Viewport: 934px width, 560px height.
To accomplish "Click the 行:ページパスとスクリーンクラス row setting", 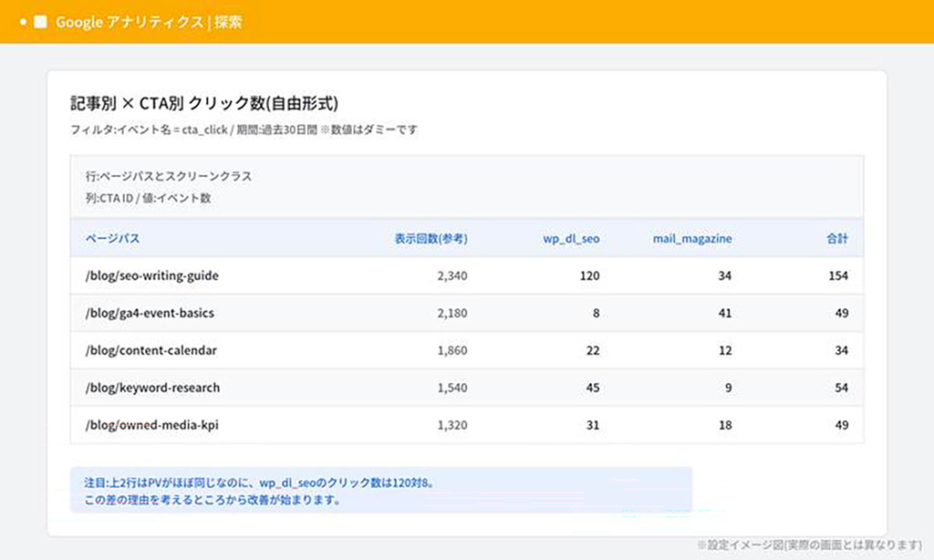I will point(169,176).
